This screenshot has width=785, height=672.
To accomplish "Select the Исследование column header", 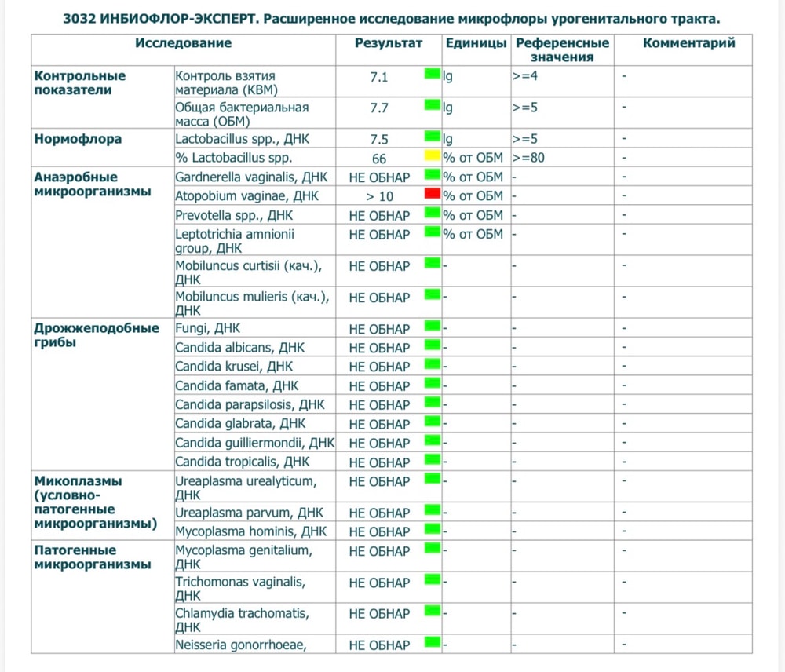I will click(183, 43).
